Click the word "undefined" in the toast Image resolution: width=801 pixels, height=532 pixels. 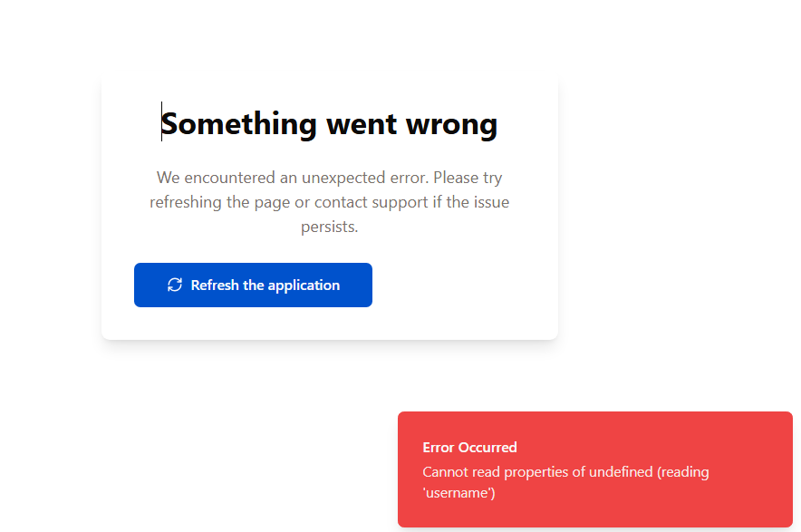click(x=621, y=472)
